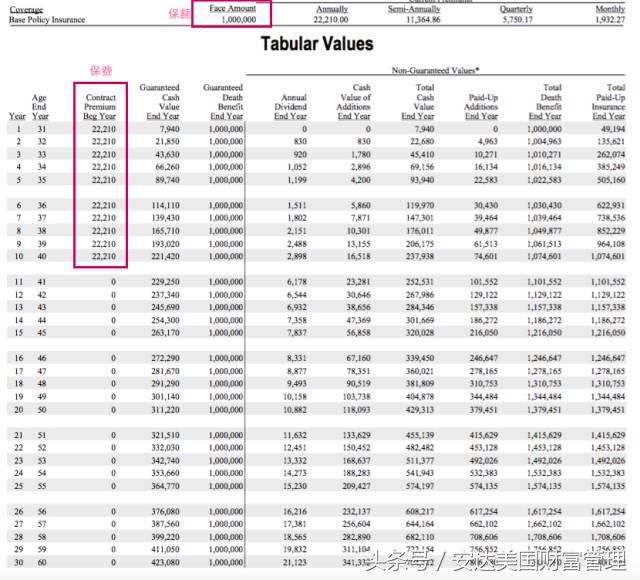Click the 'Contract Premium Beg Year' column header

(x=100, y=107)
